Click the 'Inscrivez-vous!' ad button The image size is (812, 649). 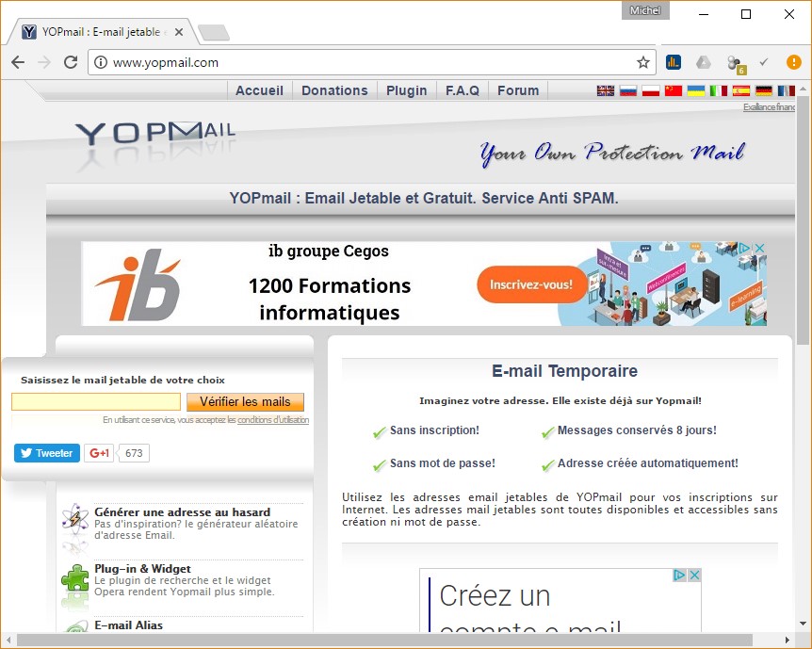pyautogui.click(x=531, y=284)
